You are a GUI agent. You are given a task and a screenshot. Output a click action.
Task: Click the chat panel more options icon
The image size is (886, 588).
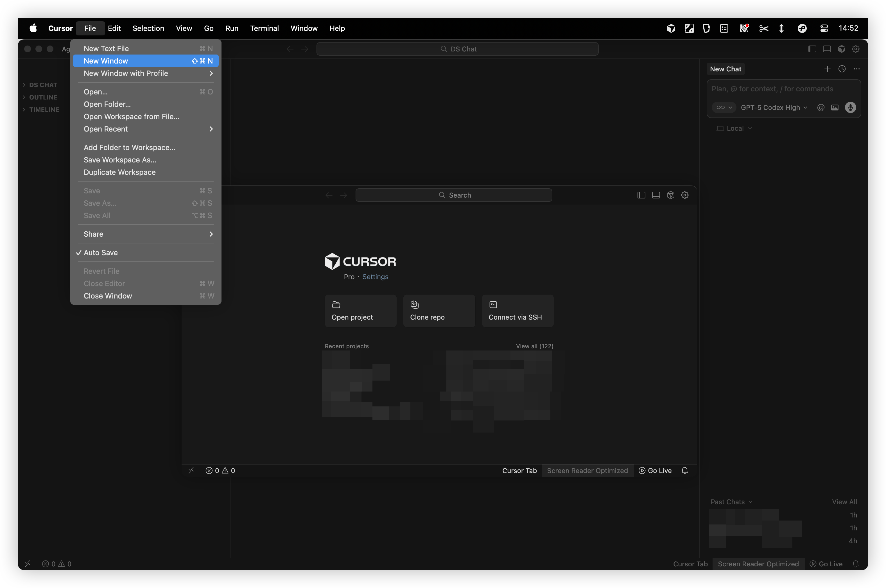[857, 69]
